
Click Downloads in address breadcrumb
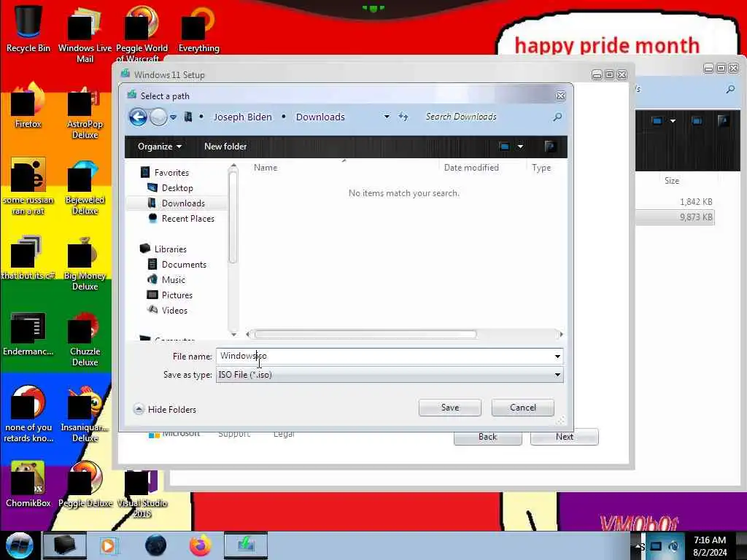tap(320, 117)
